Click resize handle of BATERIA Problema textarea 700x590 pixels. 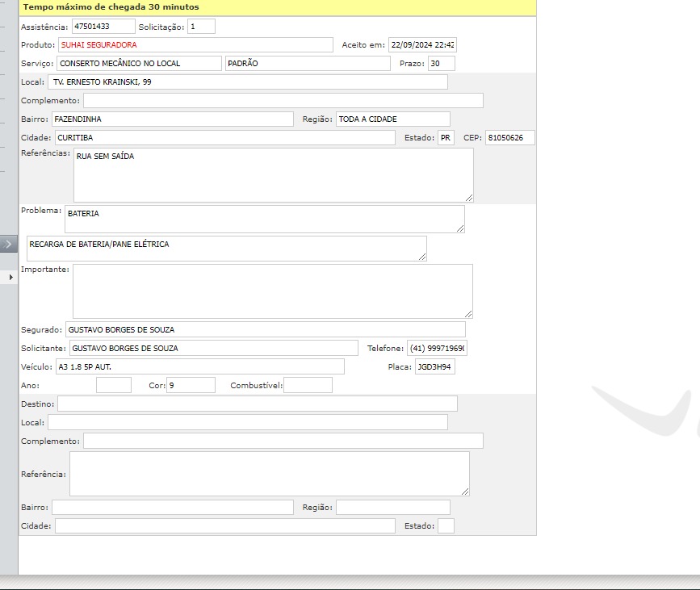coord(459,228)
